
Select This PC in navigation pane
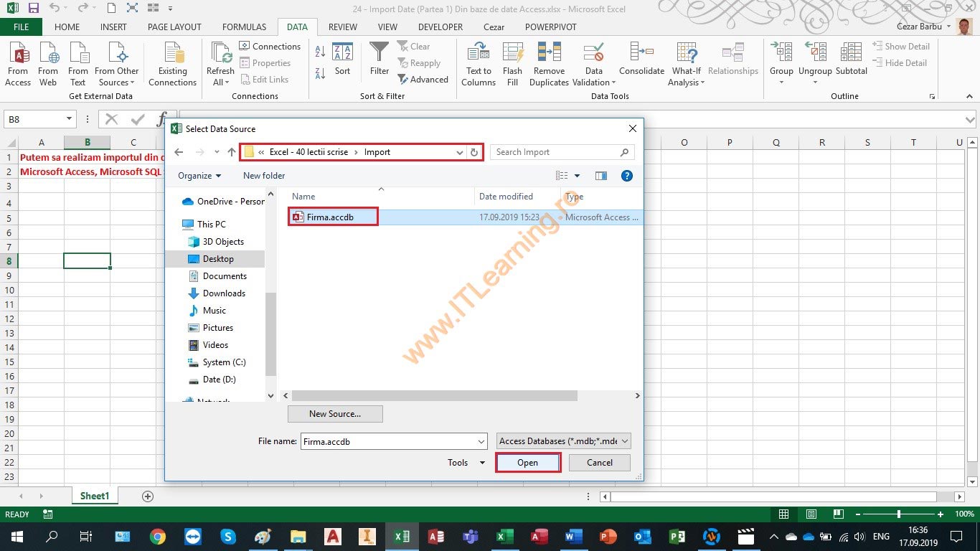(204, 225)
